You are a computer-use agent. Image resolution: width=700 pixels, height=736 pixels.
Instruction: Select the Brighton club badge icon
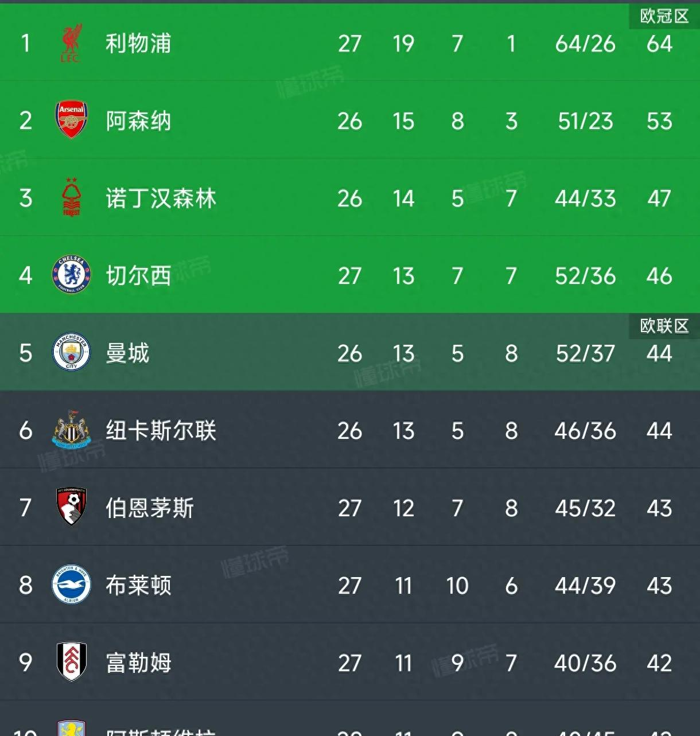pos(72,585)
